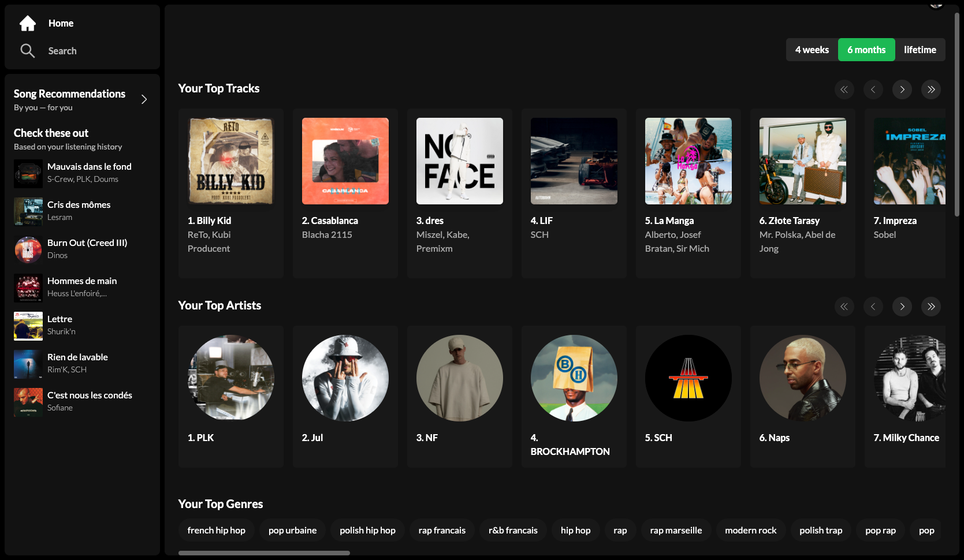964x560 pixels.
Task: Open Search using the magnifier icon
Action: tap(27, 51)
